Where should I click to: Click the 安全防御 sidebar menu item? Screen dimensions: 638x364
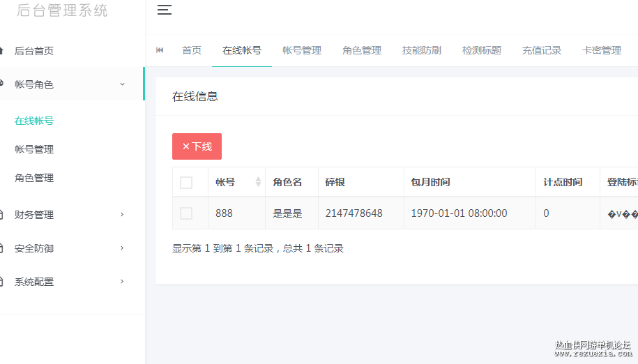coord(73,248)
